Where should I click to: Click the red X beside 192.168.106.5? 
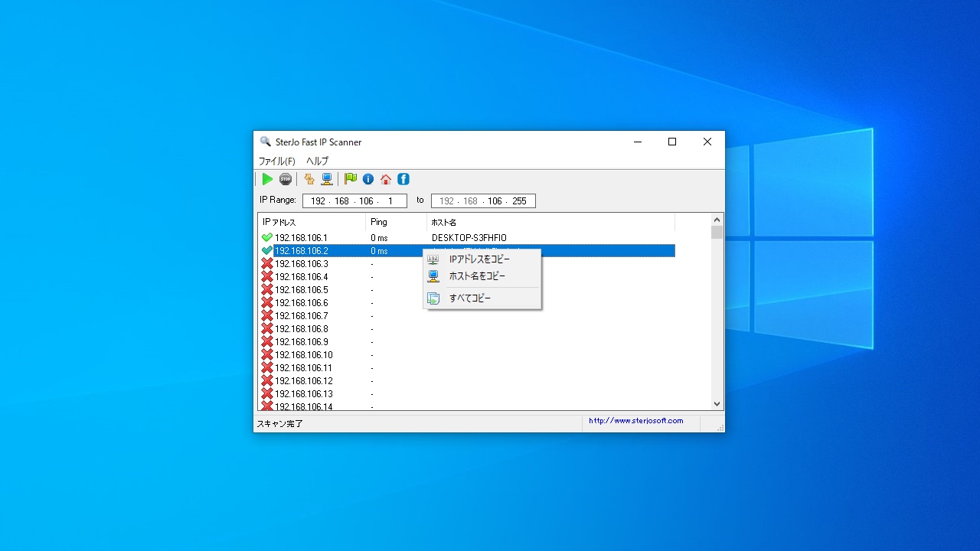(267, 289)
